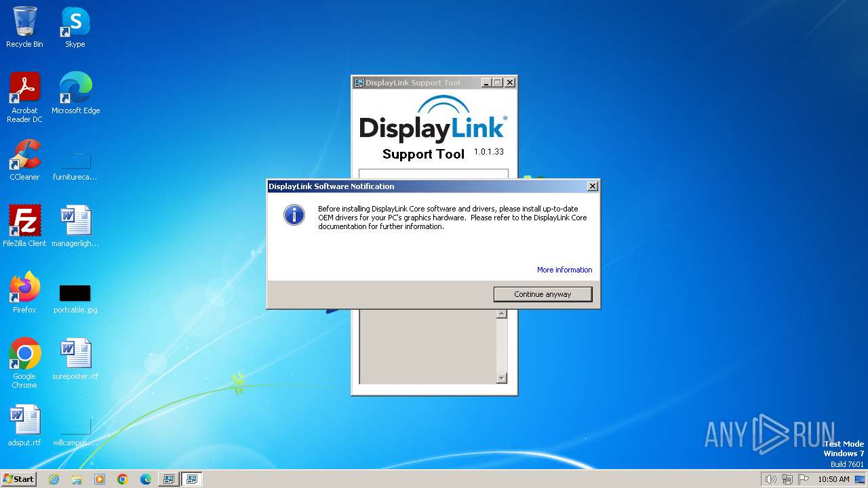Minimize the DisplayLink Support Tool window
This screenshot has width=868, height=488.
pyautogui.click(x=486, y=83)
